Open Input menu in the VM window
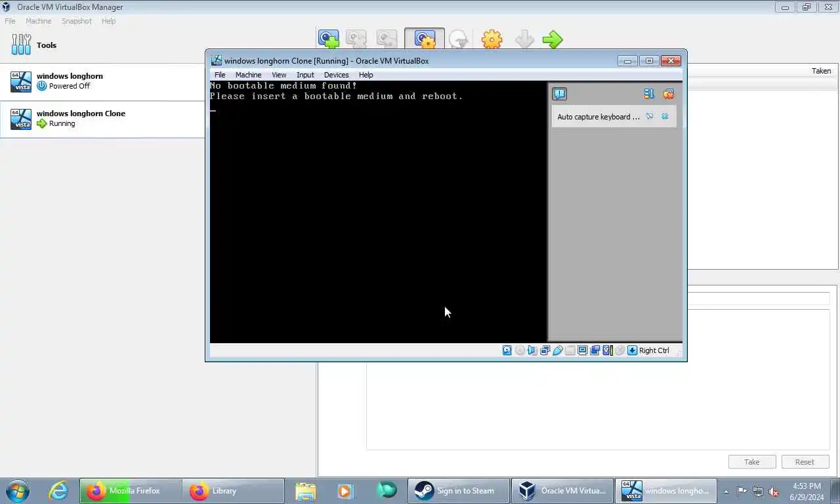This screenshot has width=840, height=504. click(x=305, y=75)
